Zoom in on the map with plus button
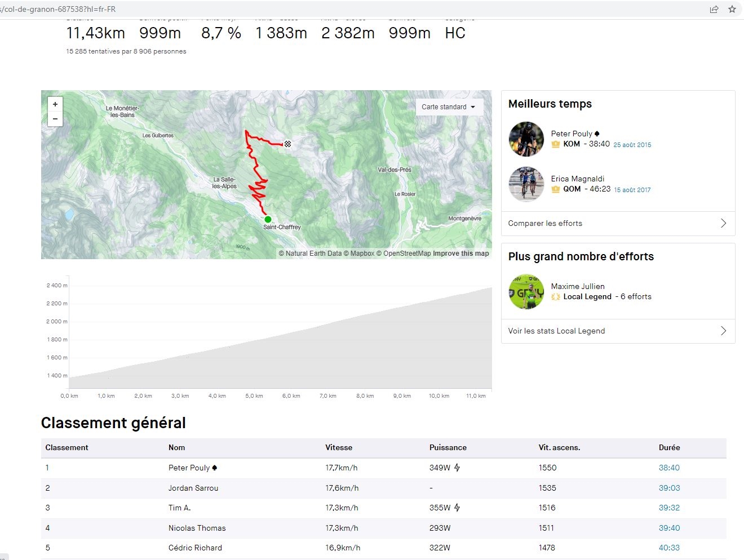 55,104
